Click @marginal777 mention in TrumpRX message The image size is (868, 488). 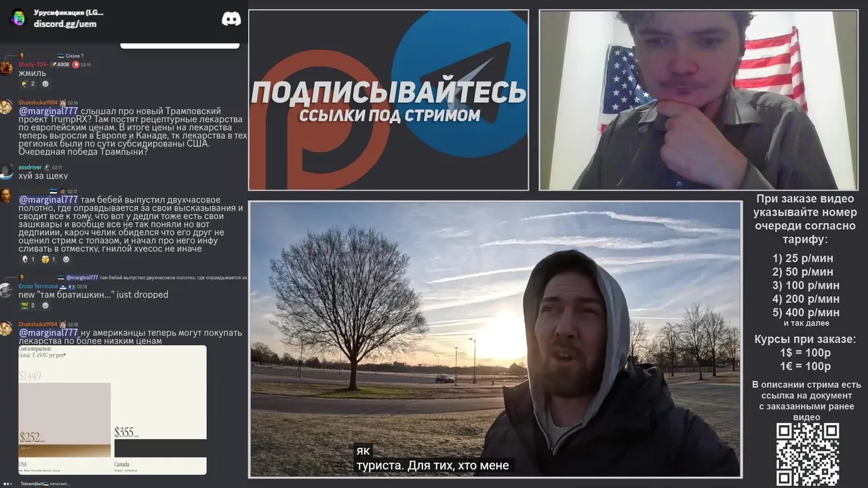click(48, 111)
